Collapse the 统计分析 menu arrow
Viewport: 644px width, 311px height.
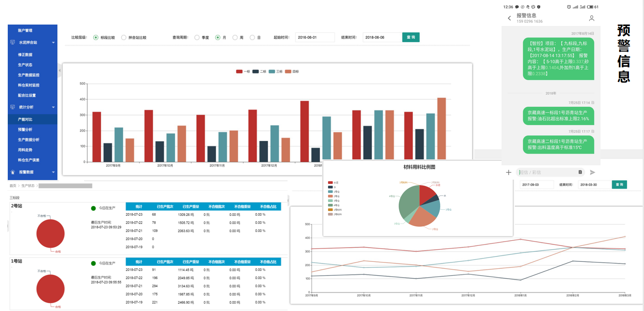tap(53, 107)
